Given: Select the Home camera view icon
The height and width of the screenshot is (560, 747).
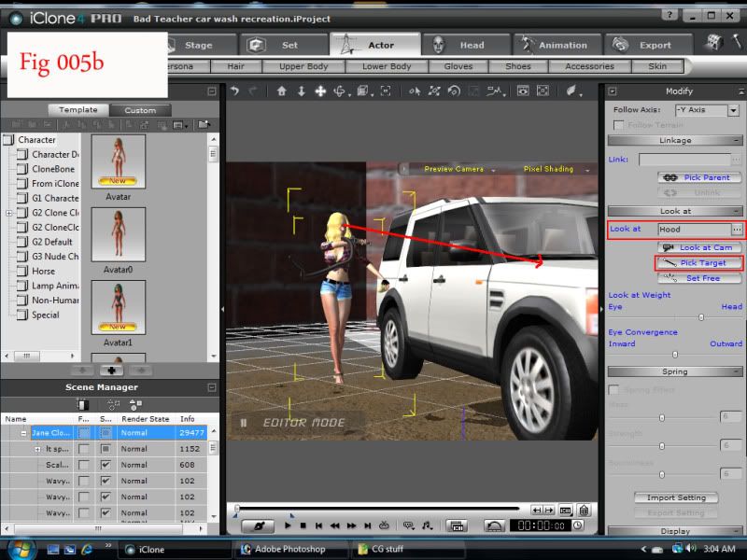Looking at the screenshot, I should (x=281, y=91).
